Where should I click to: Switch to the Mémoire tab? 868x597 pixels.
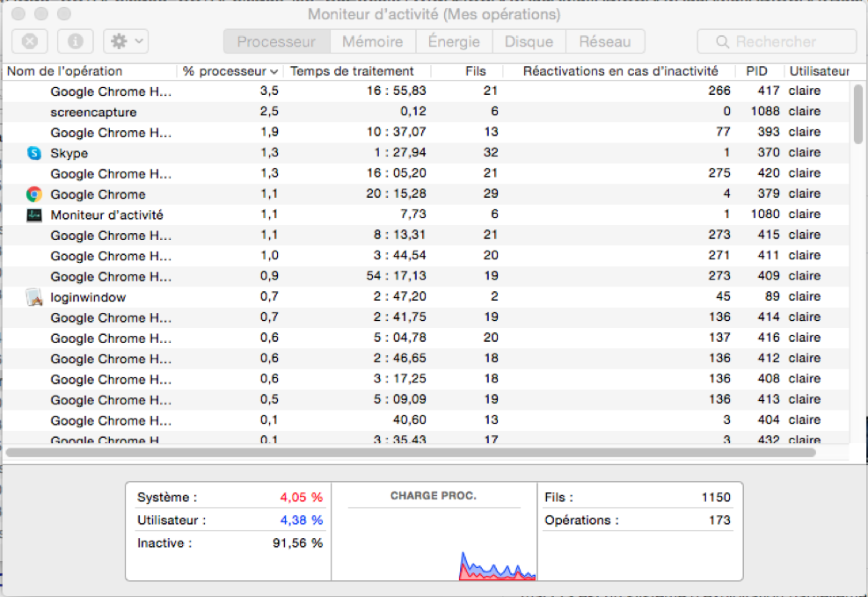click(x=373, y=41)
